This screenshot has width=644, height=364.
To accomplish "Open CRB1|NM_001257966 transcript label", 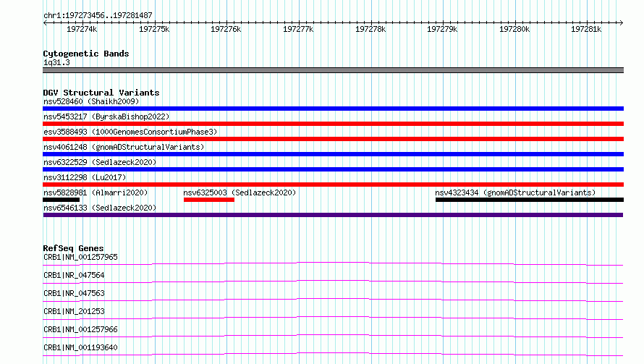I will (x=80, y=329).
